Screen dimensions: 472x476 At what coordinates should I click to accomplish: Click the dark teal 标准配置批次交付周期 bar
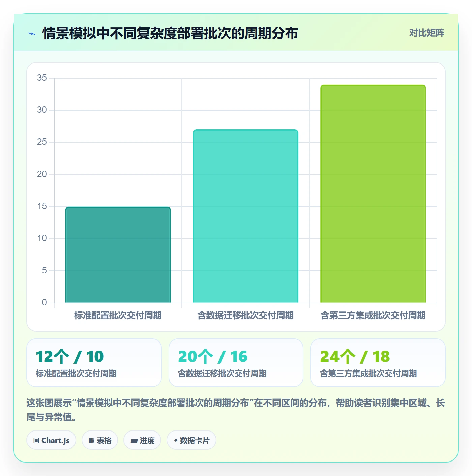coord(118,255)
